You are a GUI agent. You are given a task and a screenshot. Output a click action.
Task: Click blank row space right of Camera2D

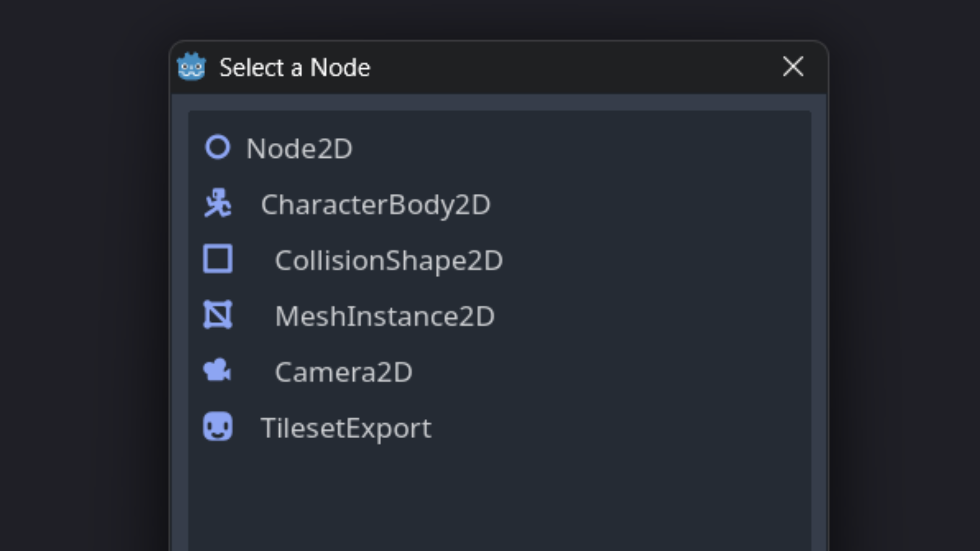click(612, 372)
